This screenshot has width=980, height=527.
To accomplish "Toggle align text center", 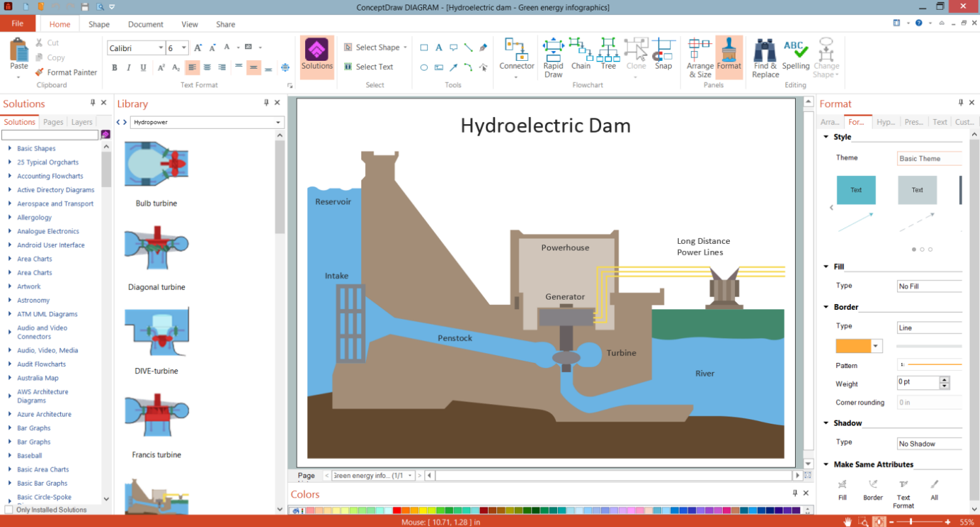I will [207, 67].
